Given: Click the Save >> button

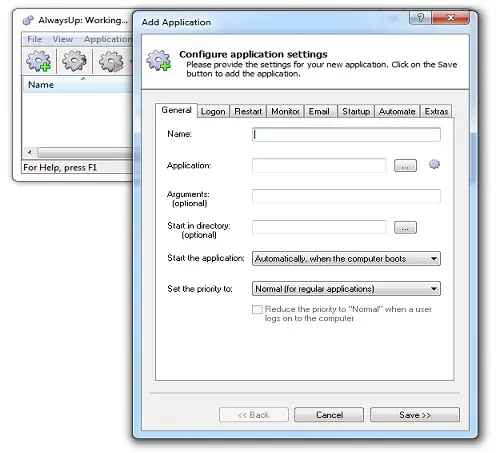Looking at the screenshot, I should click(x=415, y=415).
